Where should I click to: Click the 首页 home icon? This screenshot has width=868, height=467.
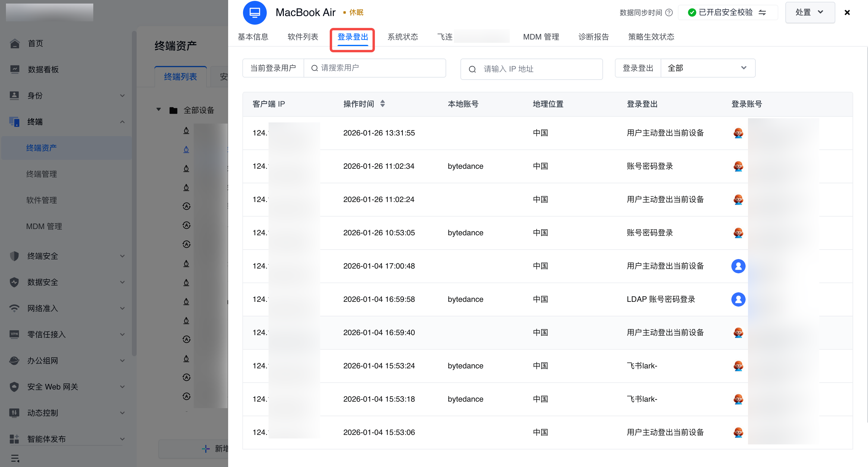(15, 43)
